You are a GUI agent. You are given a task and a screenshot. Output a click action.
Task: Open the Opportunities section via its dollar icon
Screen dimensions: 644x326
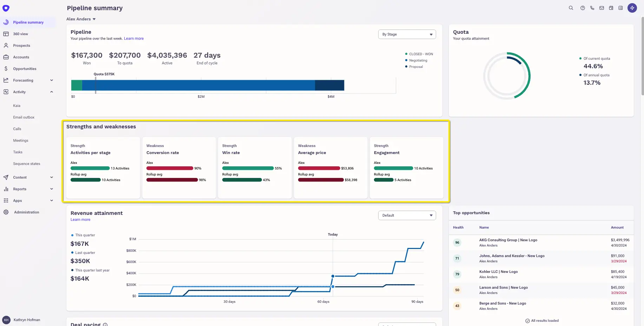coord(6,69)
